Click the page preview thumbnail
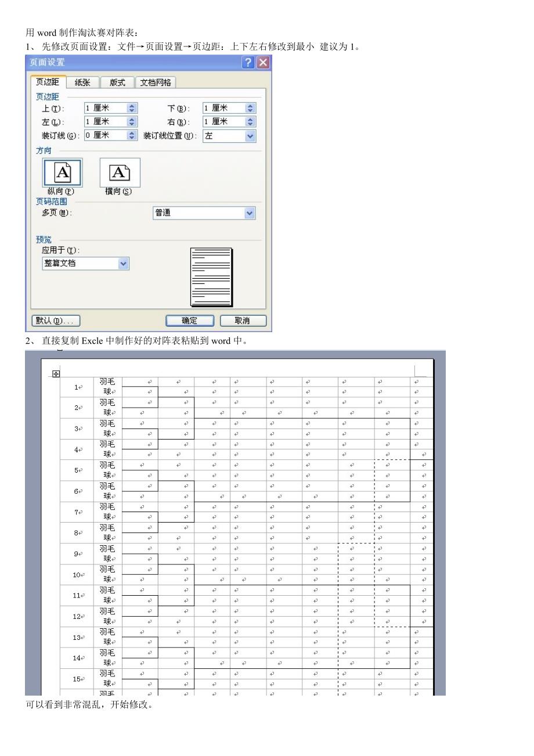The width and height of the screenshot is (534, 756). 211,277
